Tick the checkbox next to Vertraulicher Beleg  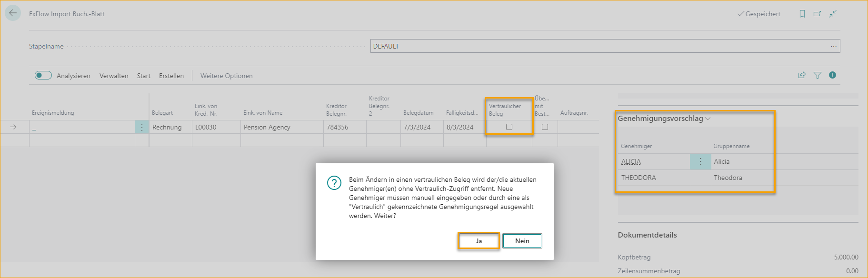click(545, 127)
